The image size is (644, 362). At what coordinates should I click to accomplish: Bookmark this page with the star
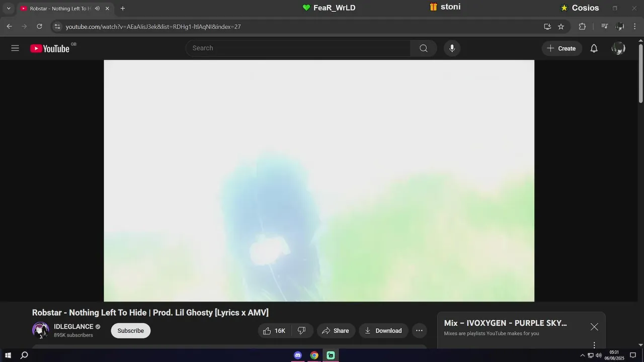(x=561, y=27)
